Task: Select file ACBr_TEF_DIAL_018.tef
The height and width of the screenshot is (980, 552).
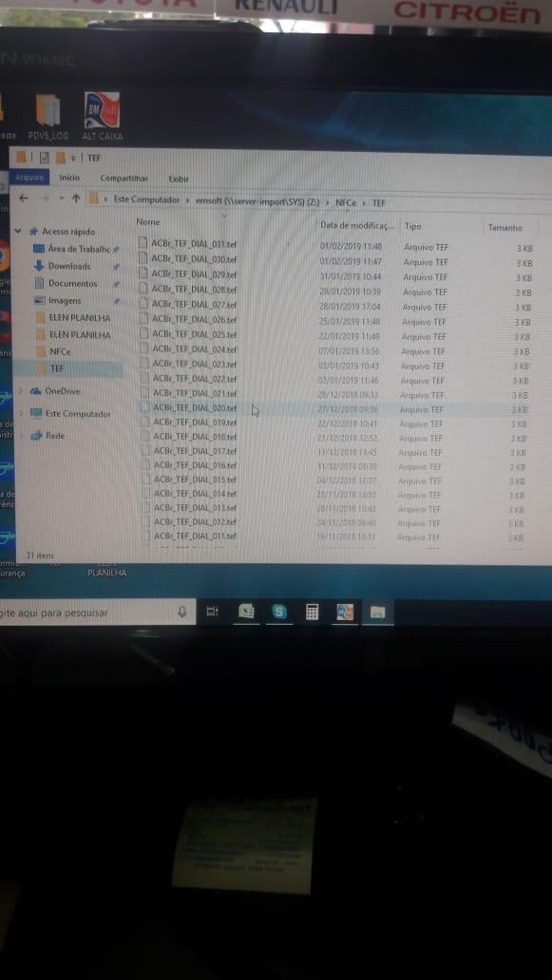Action: pyautogui.click(x=195, y=437)
